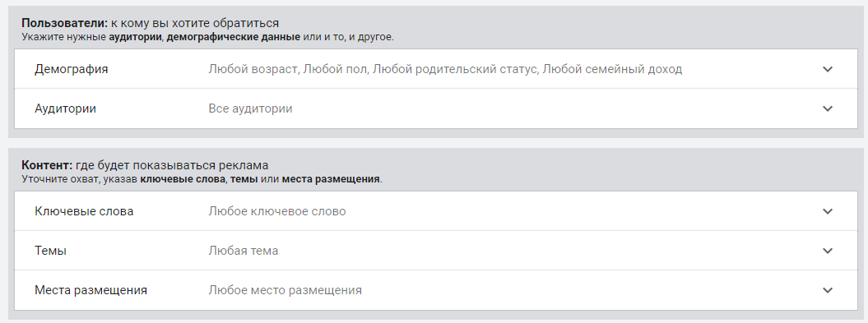Select the Демография label

(71, 69)
